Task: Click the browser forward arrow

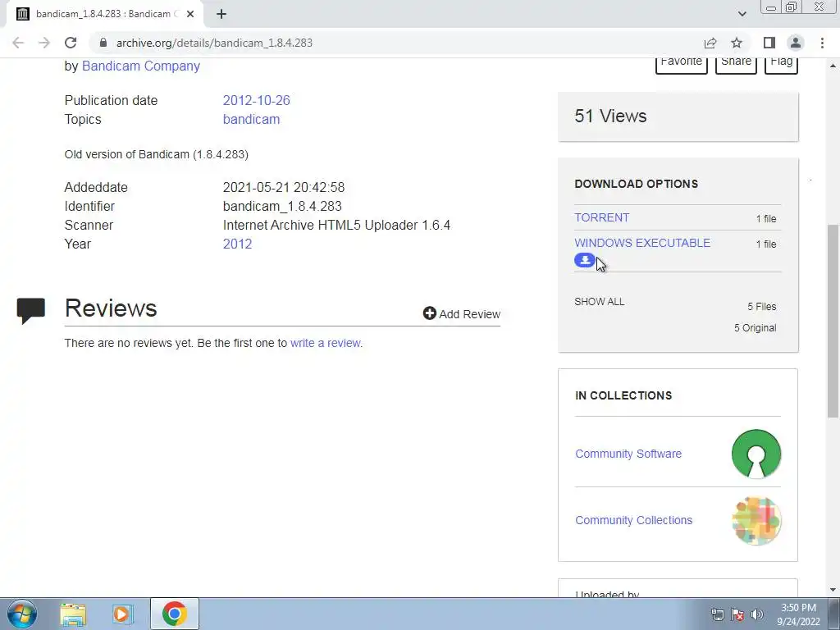Action: 44,43
